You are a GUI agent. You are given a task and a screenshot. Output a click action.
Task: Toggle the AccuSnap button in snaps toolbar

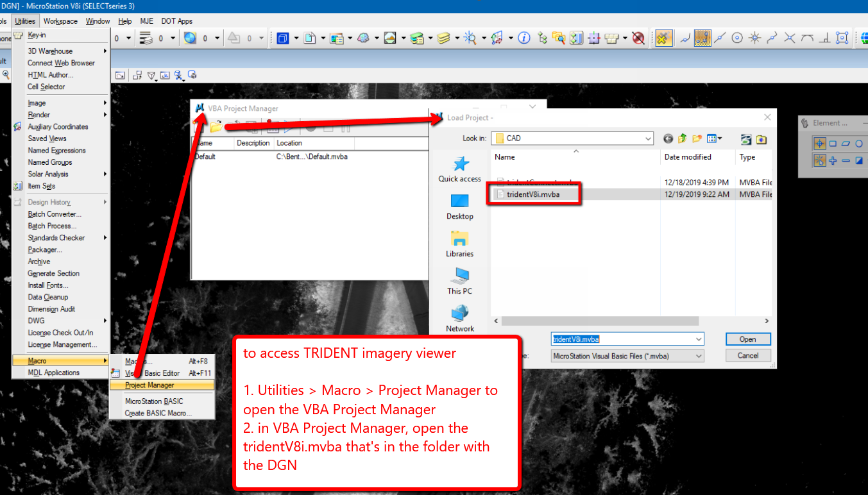[x=664, y=38]
